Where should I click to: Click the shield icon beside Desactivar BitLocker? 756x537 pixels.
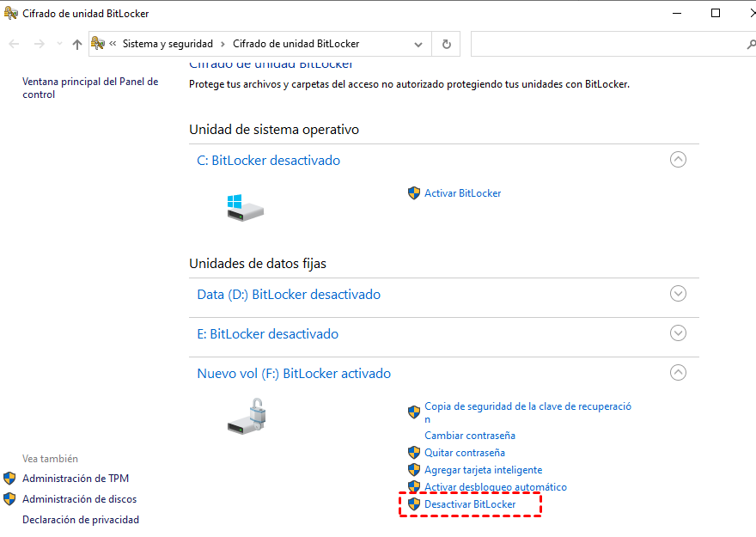point(414,504)
